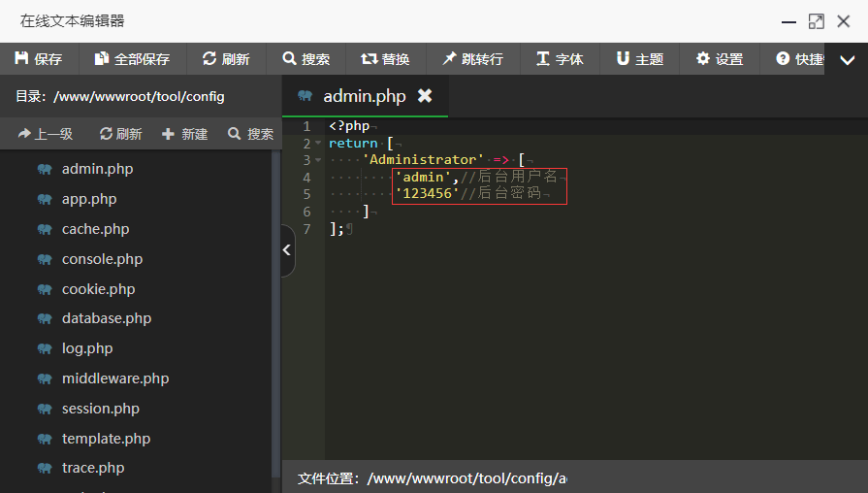This screenshot has width=868, height=493.
Task: Fold code block at line 2
Action: coord(318,143)
